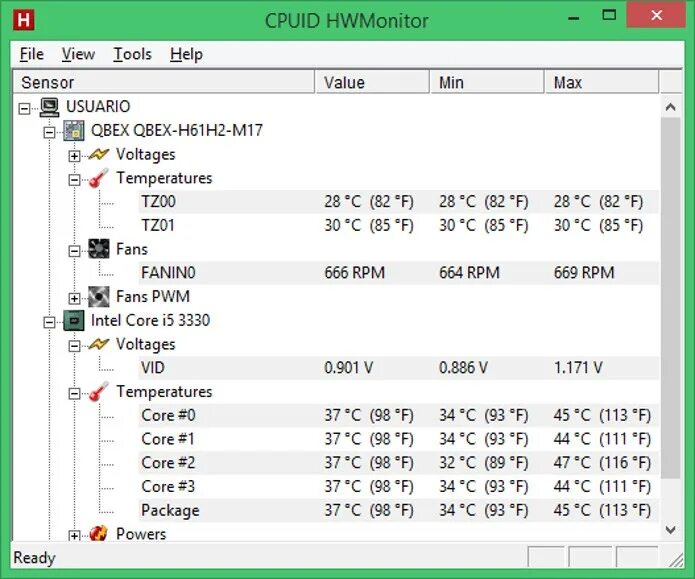695x579 pixels.
Task: Select the USUARIO tree label
Action: click(x=98, y=106)
